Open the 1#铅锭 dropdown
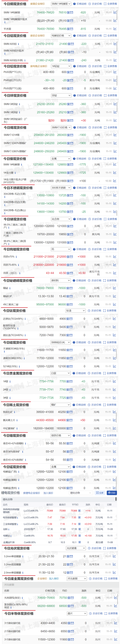This screenshot has height=644, width=120. (61, 66)
